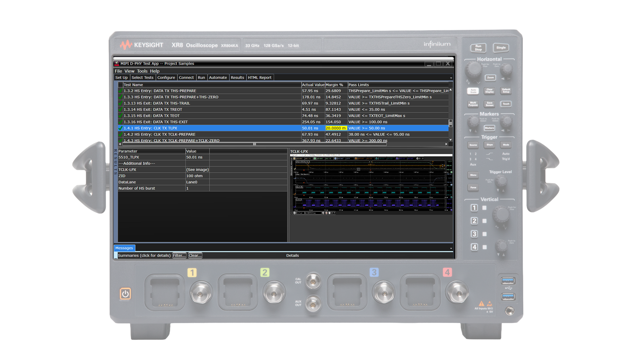
Task: Click the Auto Scale button
Action: point(473,91)
